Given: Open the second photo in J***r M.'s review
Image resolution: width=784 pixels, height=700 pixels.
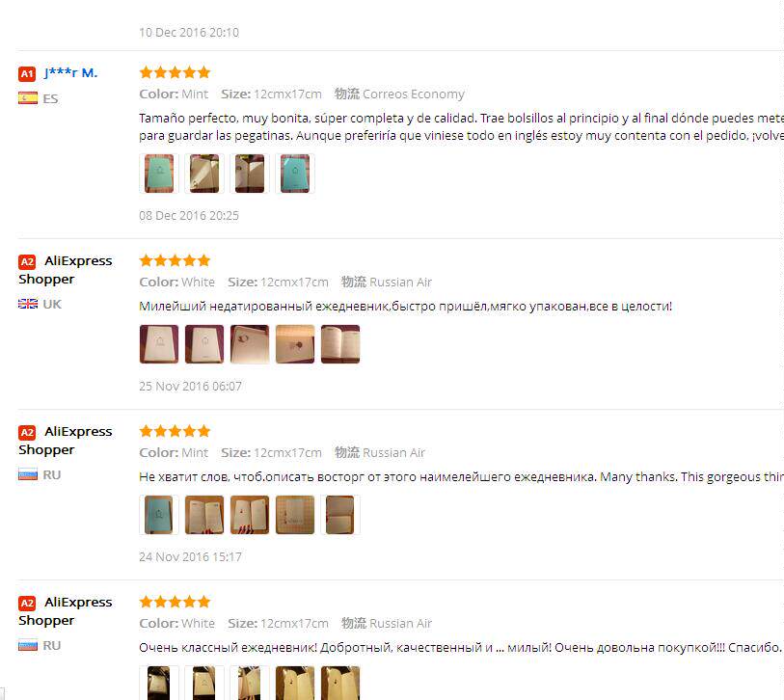Looking at the screenshot, I should (204, 174).
